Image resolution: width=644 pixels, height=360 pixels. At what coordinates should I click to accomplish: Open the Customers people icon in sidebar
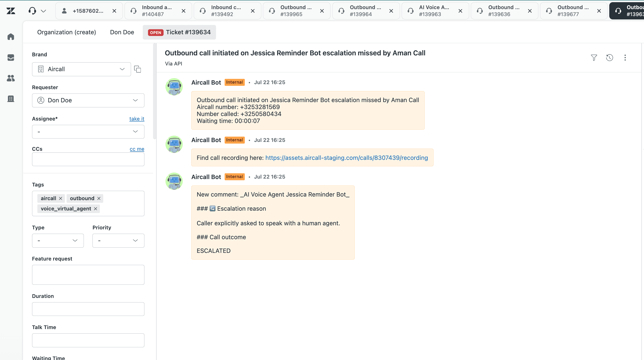pyautogui.click(x=11, y=78)
